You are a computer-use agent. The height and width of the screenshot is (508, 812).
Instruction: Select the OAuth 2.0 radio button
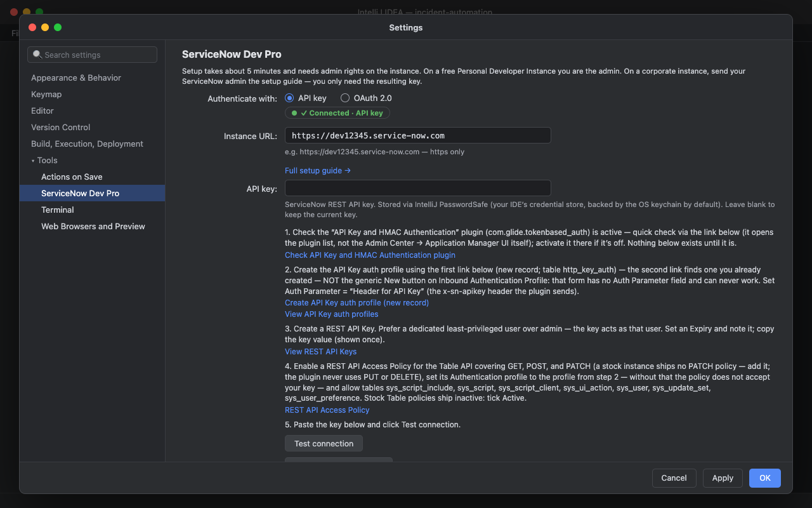pos(345,98)
